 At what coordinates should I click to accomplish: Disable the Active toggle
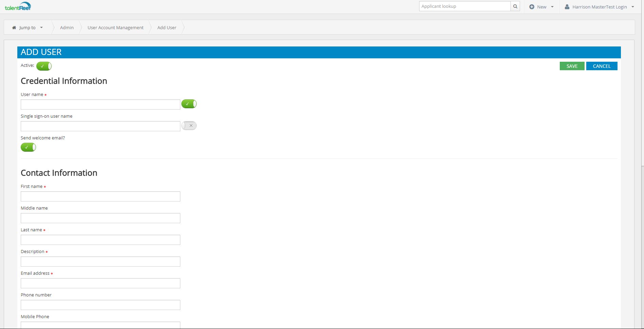pos(43,66)
